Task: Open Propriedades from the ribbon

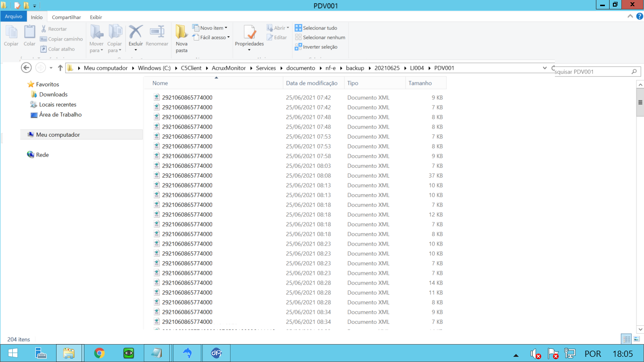Action: point(249,39)
